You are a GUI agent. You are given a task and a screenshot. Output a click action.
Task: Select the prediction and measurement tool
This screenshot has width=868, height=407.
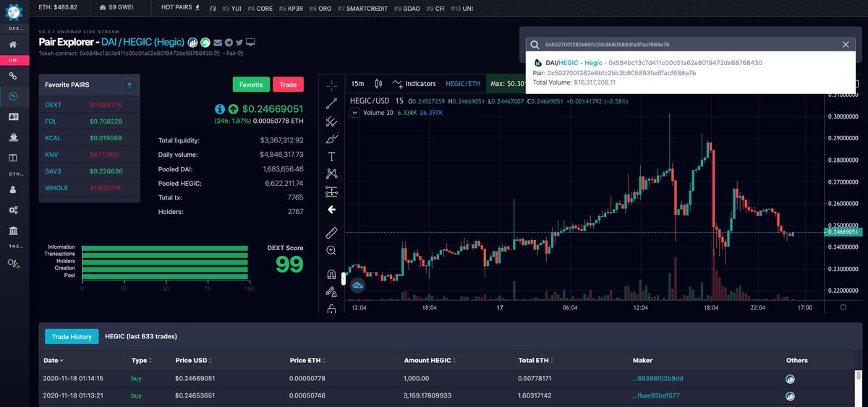click(331, 192)
